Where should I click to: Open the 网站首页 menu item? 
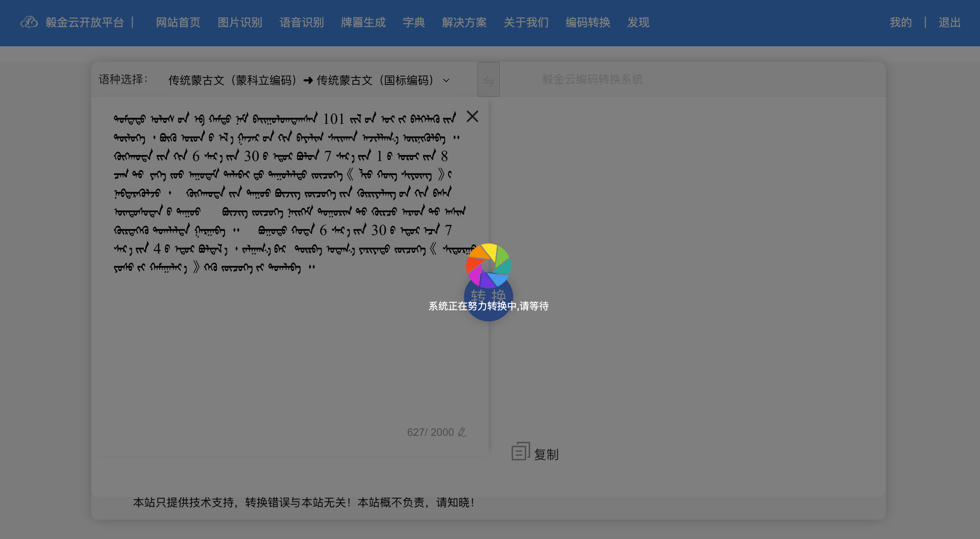[178, 22]
